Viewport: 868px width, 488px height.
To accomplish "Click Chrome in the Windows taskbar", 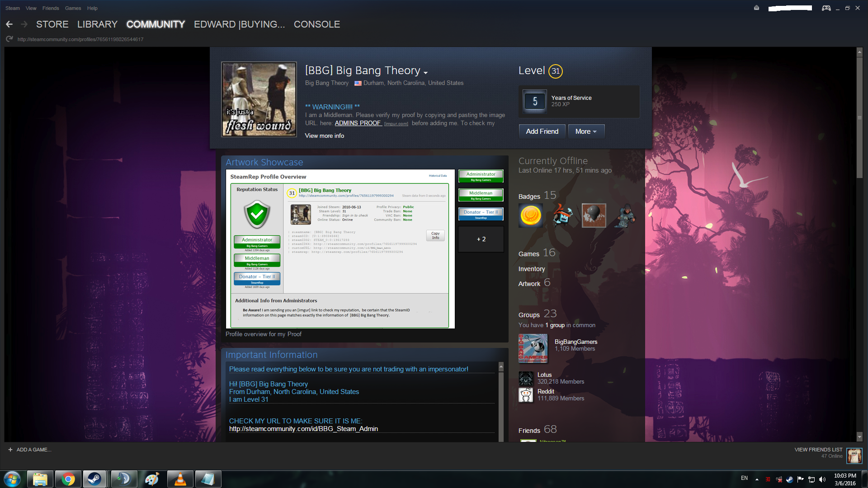I will 68,479.
